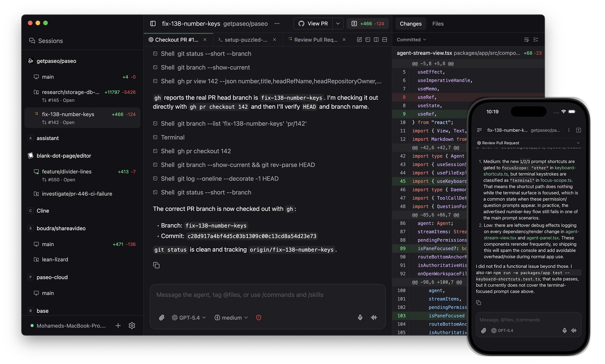Viewport: 605px width, 364px height.
Task: Select the Review Pull Req... tab
Action: (x=315, y=40)
